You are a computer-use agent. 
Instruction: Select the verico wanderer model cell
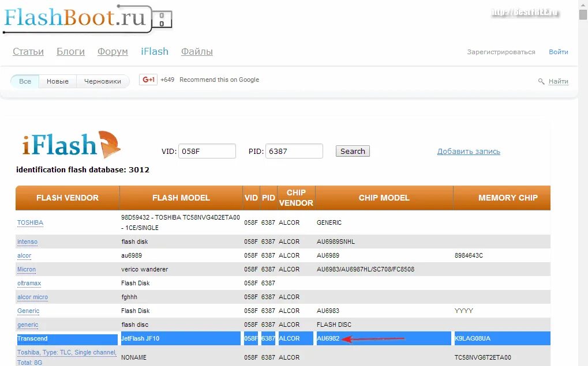coord(144,269)
